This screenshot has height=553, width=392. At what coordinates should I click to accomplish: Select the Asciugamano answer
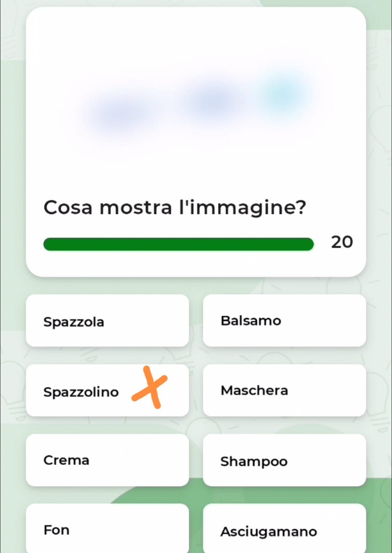pos(284,531)
